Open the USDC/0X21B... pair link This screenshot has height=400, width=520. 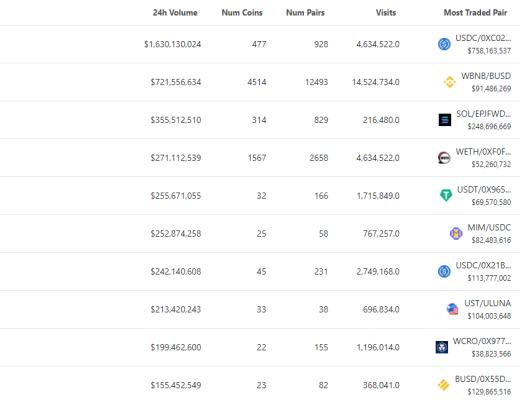click(x=483, y=265)
